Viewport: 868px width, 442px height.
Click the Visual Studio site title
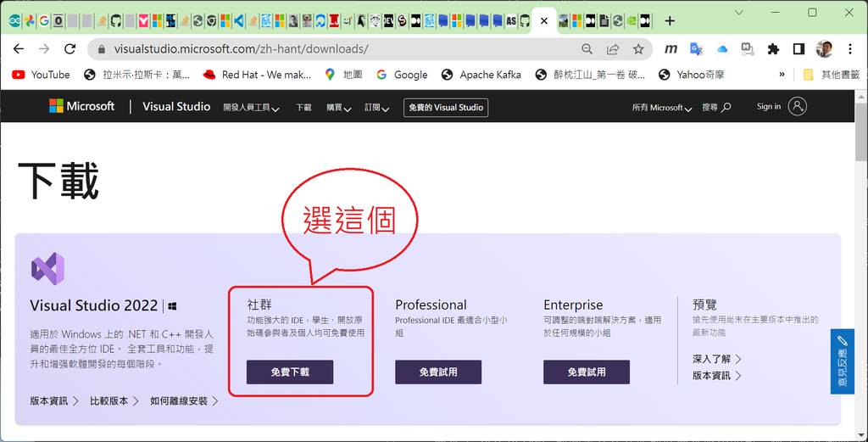click(176, 106)
